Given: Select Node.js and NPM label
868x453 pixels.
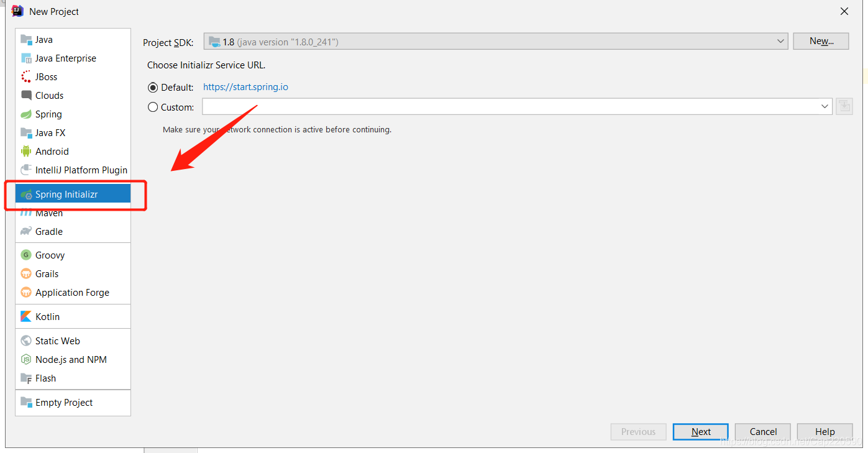Looking at the screenshot, I should point(71,360).
